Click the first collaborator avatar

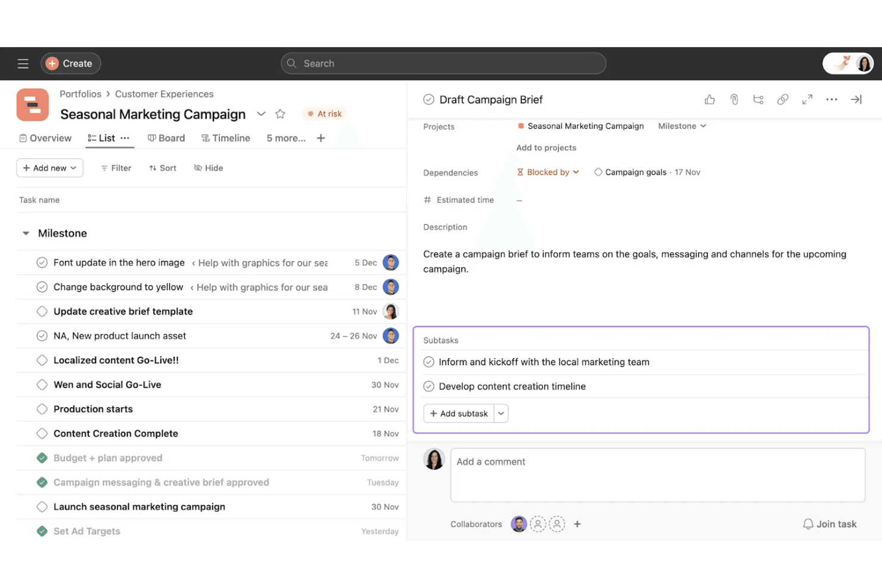pyautogui.click(x=519, y=524)
